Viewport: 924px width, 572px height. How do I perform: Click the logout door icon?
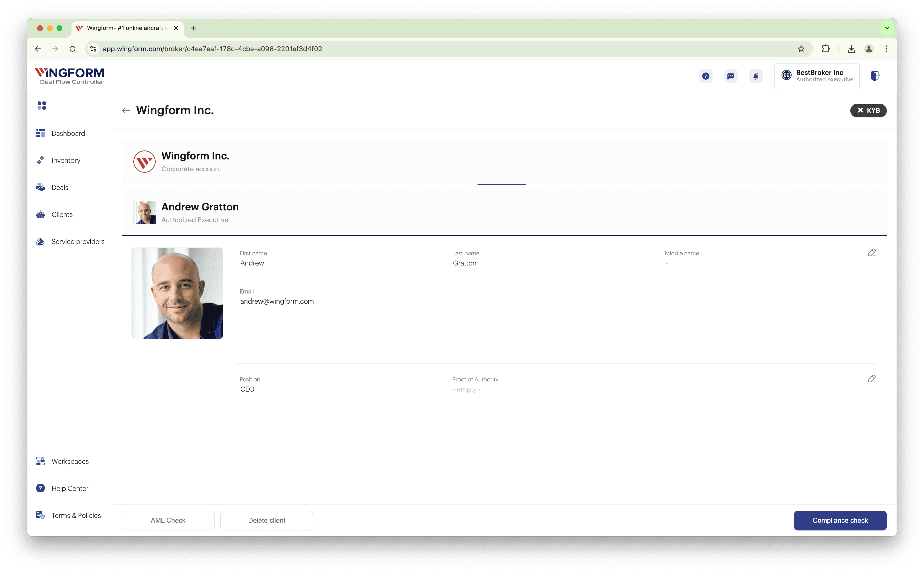point(875,76)
